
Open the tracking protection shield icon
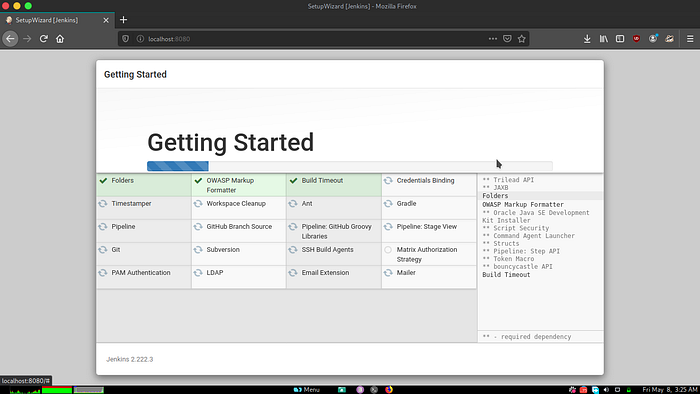pyautogui.click(x=125, y=39)
